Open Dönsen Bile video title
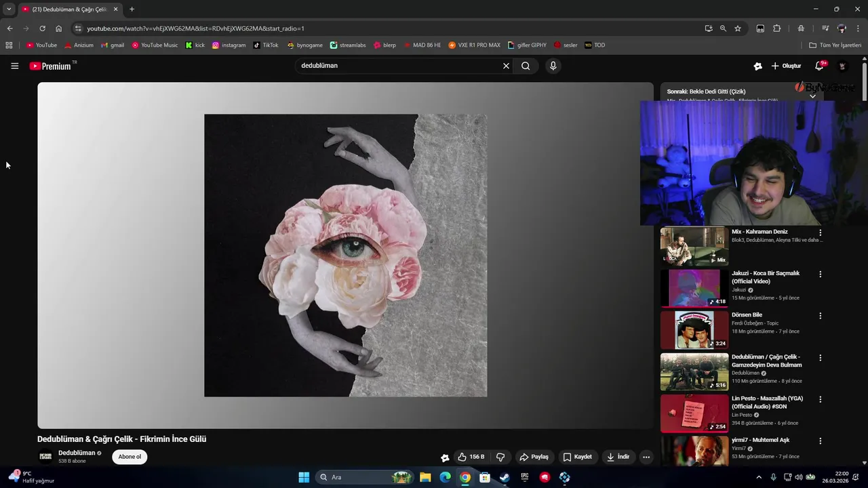The height and width of the screenshot is (488, 868). pyautogui.click(x=747, y=315)
